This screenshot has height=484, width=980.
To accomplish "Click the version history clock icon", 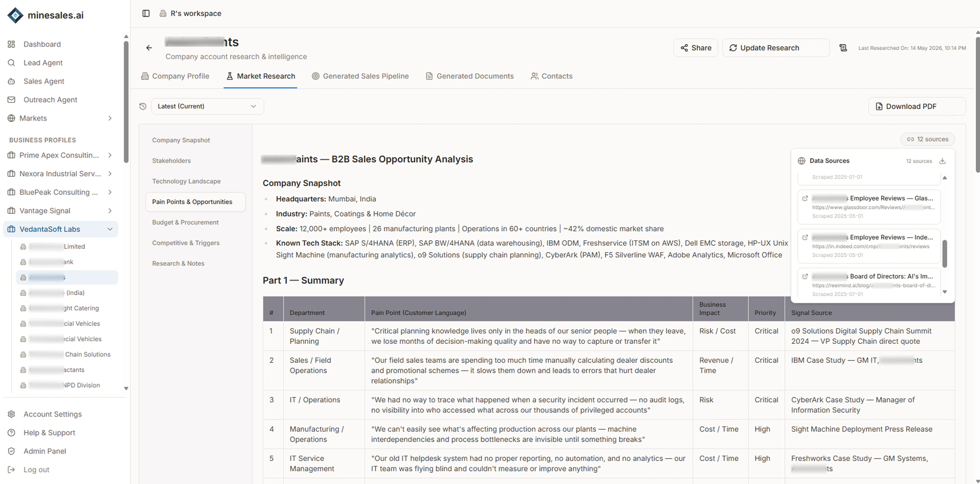I will (x=143, y=106).
